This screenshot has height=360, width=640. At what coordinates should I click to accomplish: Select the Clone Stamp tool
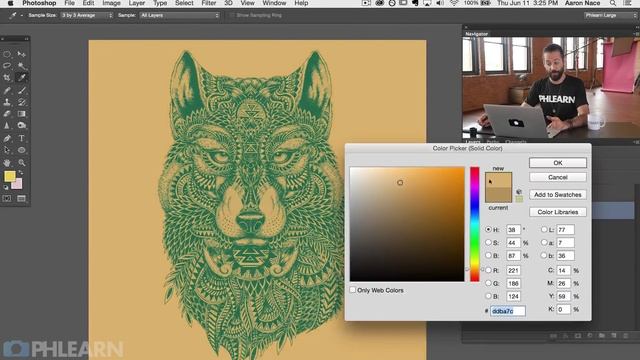pos(7,102)
